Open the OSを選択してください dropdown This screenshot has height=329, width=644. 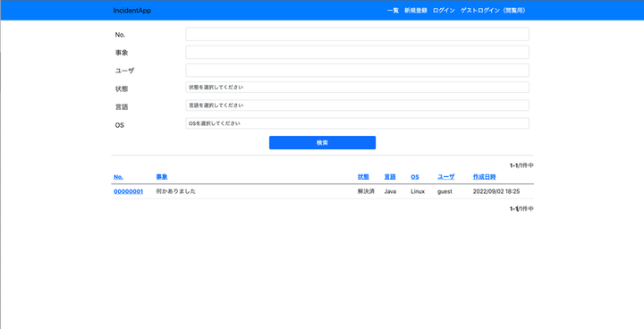[x=357, y=123]
